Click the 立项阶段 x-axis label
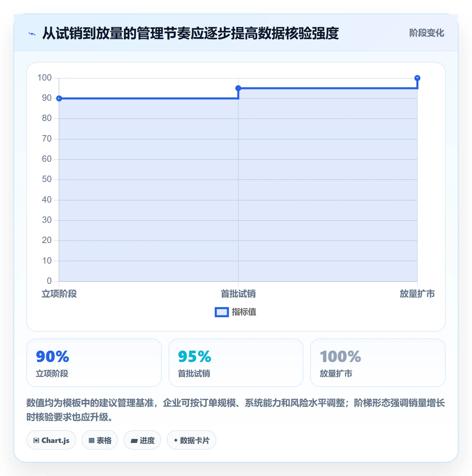The image size is (472, 476). point(59,294)
